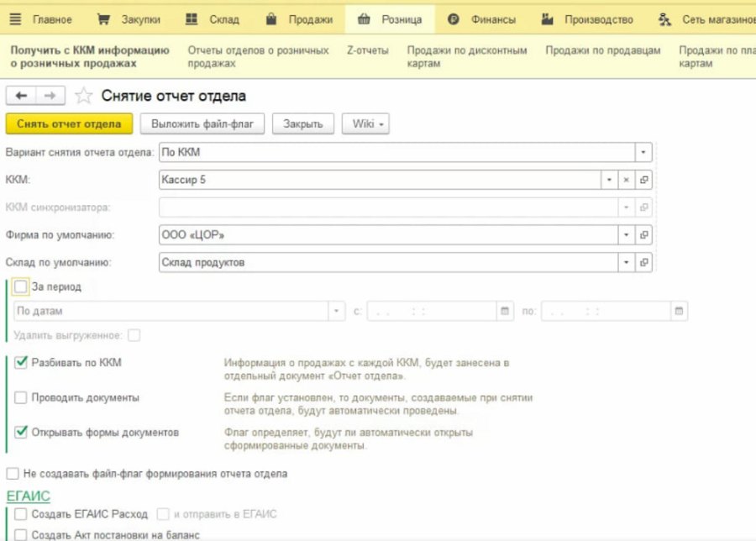Expand ККМ синхронизатора dropdown arrow

click(627, 207)
